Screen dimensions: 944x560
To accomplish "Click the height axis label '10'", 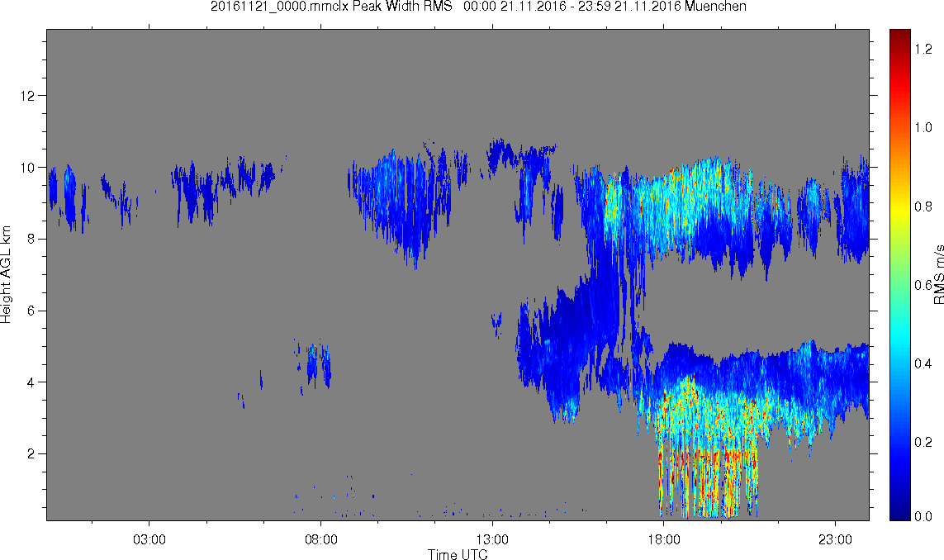I will pos(27,168).
